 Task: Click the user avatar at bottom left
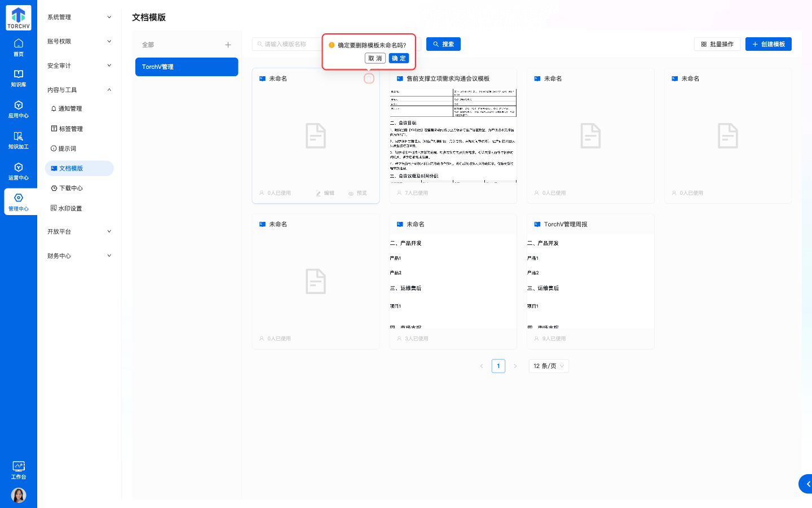coord(18,495)
